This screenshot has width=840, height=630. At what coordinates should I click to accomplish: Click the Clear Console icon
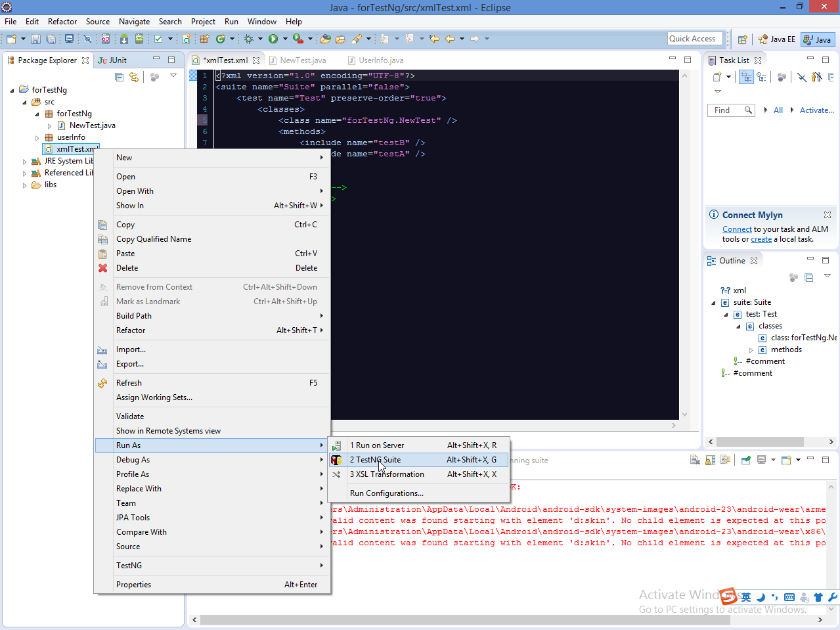pyautogui.click(x=695, y=460)
